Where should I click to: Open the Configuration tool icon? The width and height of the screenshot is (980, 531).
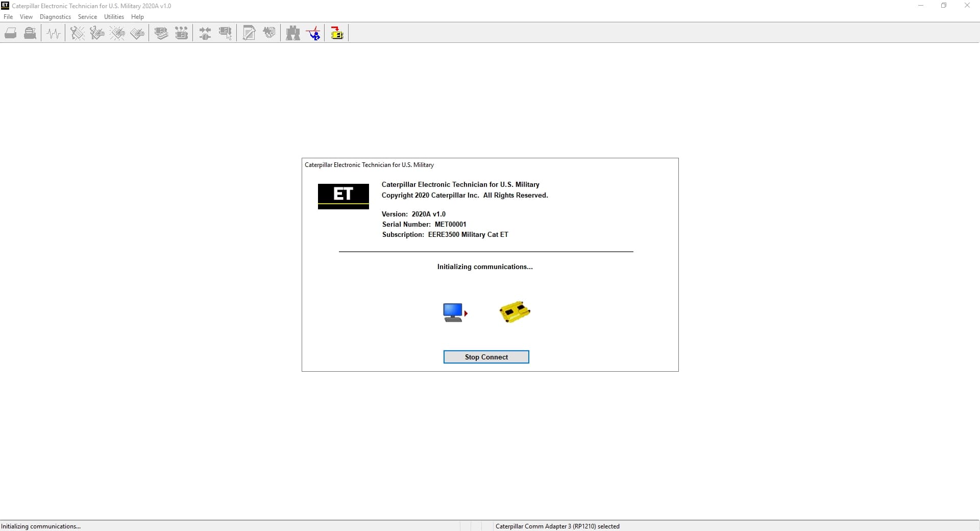click(181, 34)
